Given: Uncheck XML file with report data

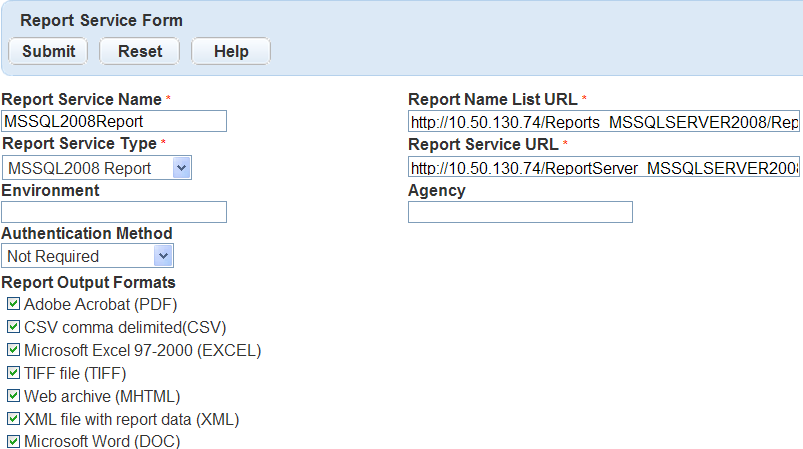Looking at the screenshot, I should (x=14, y=419).
